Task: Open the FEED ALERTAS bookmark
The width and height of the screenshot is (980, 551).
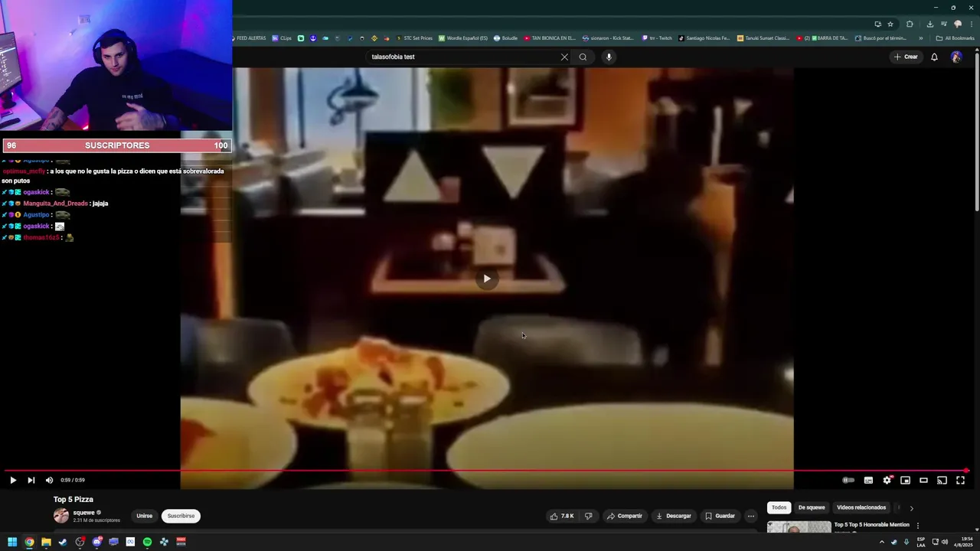Action: tap(249, 38)
